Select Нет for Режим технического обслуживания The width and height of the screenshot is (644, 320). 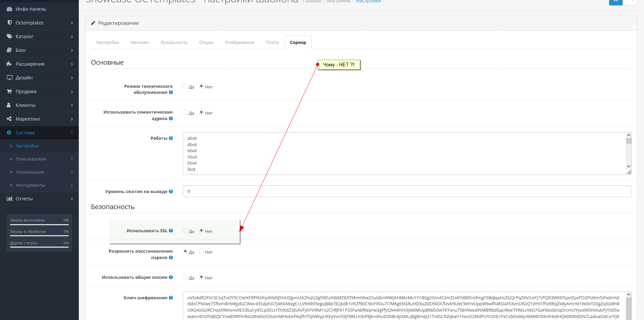[x=201, y=86]
